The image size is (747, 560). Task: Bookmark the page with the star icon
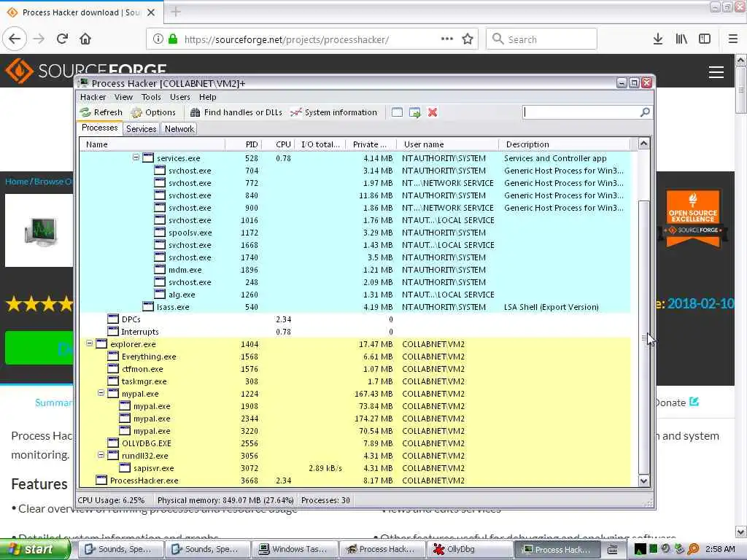tap(468, 39)
